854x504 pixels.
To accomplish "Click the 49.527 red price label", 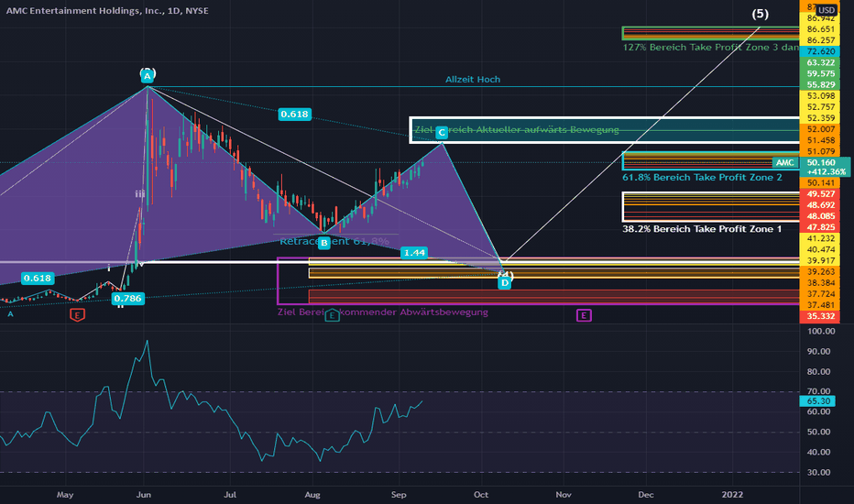I will click(821, 194).
